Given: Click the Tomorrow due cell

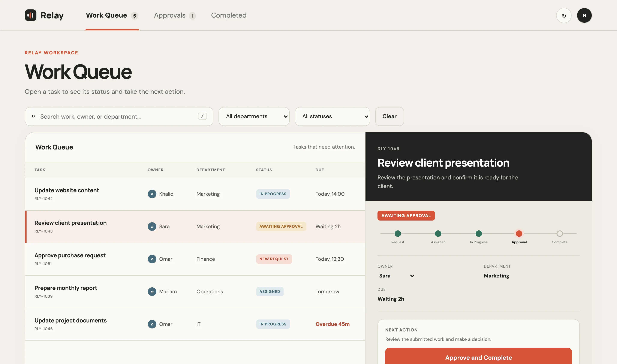Looking at the screenshot, I should click(x=327, y=292).
